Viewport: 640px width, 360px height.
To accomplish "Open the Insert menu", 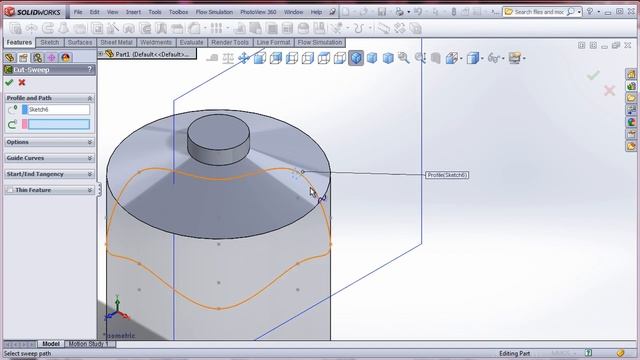I will pos(133,12).
